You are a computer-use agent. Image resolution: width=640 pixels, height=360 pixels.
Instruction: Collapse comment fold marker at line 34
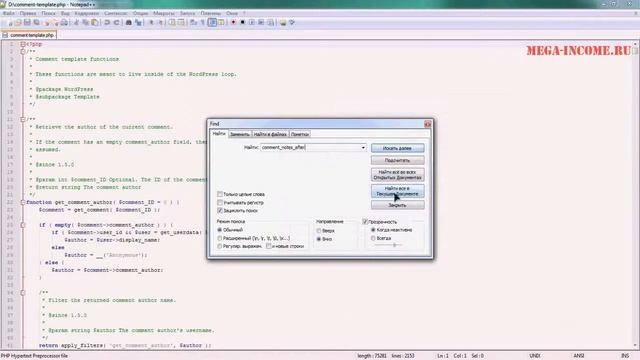pyautogui.click(x=23, y=293)
